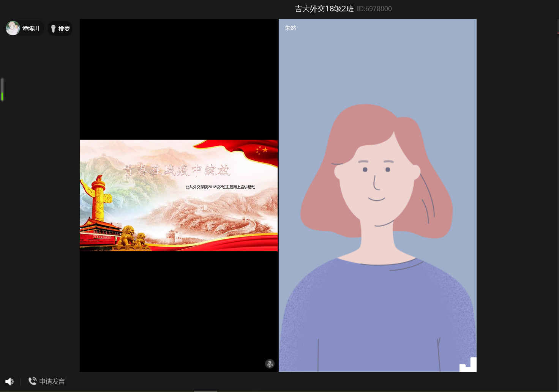Image resolution: width=559 pixels, height=392 pixels.
Task: Click the slide subtitle about 公共外交学院2018级2班
Action: coord(220,187)
